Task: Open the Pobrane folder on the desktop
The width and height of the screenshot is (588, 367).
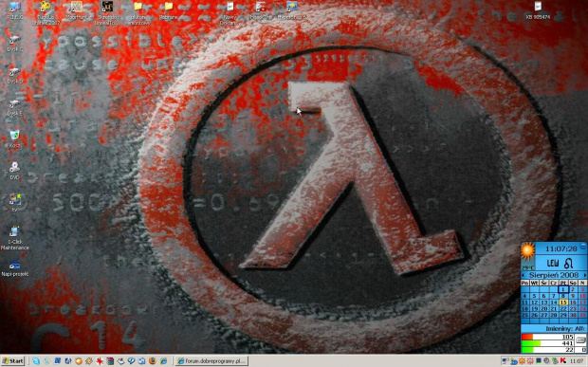Action: 169,10
